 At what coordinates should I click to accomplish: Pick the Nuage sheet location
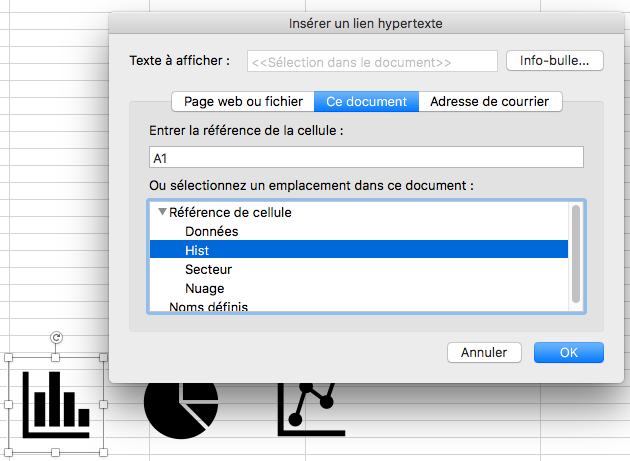coord(204,288)
